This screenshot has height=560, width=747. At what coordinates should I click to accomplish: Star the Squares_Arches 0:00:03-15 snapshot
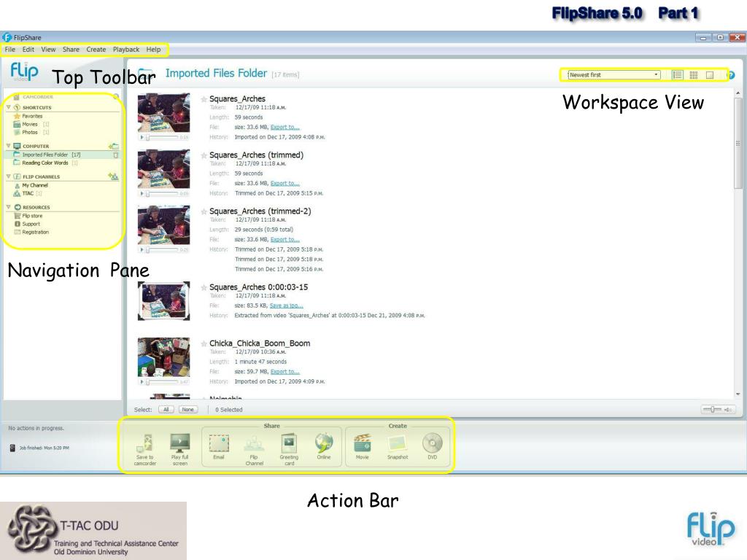click(204, 287)
